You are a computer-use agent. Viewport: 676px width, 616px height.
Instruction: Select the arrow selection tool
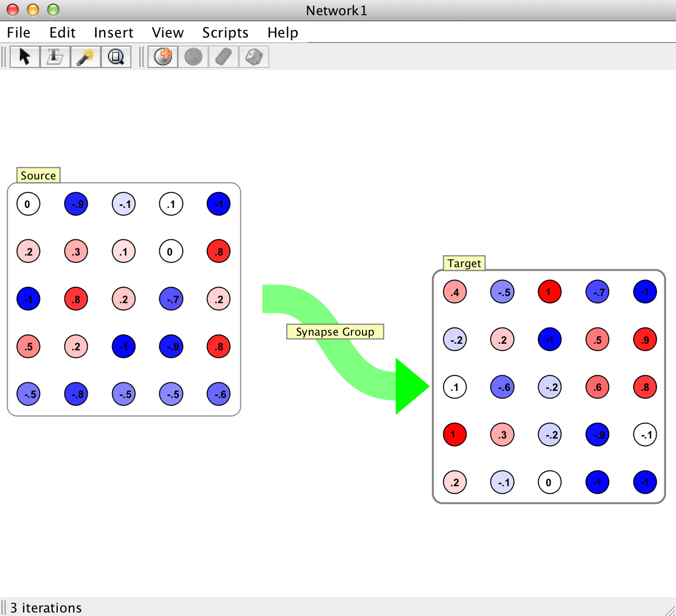pos(24,57)
